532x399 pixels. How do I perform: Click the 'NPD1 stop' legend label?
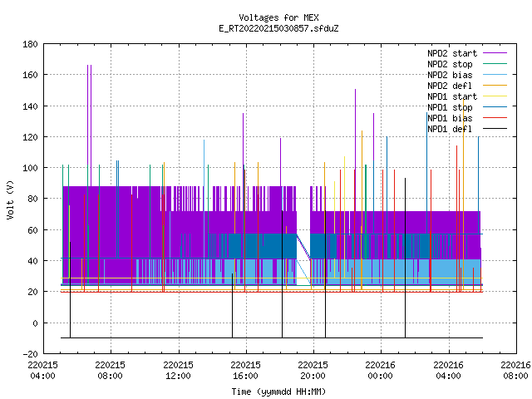(450, 107)
